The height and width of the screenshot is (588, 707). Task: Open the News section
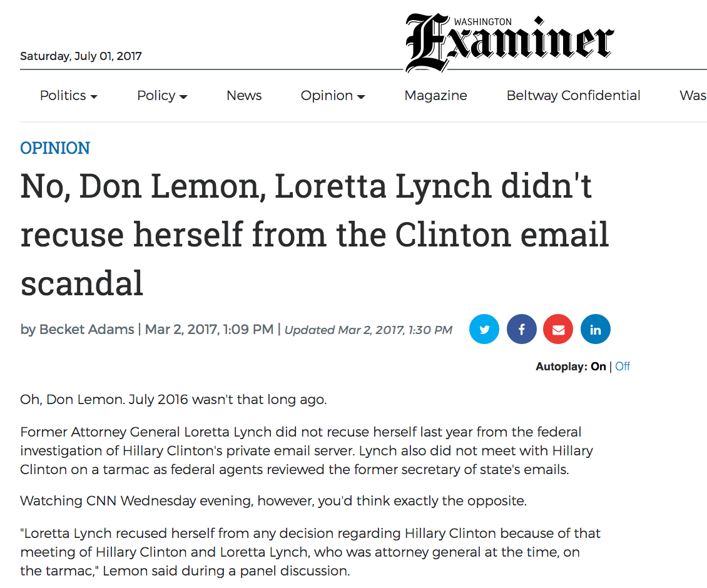click(244, 96)
